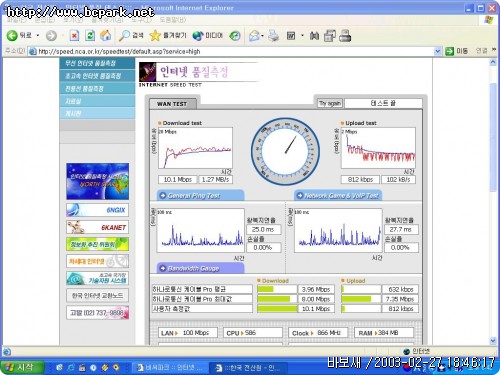This screenshot has width=500, height=375.
Task: Click the rightmost printer-style toolbar icon
Action: pyautogui.click(x=345, y=36)
